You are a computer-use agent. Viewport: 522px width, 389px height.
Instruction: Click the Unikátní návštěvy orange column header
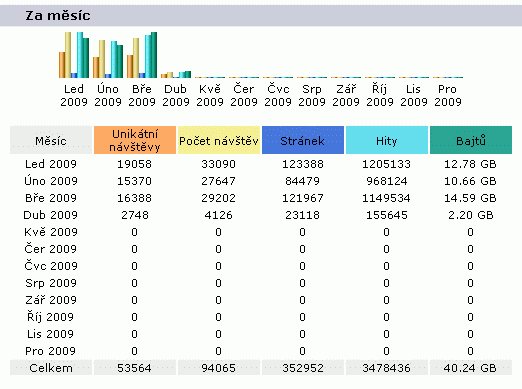click(x=135, y=140)
